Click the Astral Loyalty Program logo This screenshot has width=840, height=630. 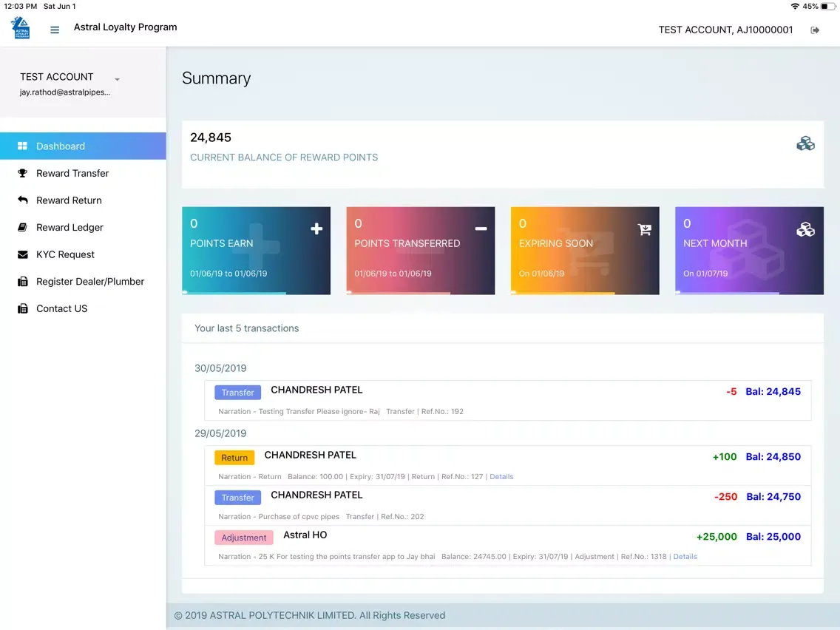(x=21, y=28)
